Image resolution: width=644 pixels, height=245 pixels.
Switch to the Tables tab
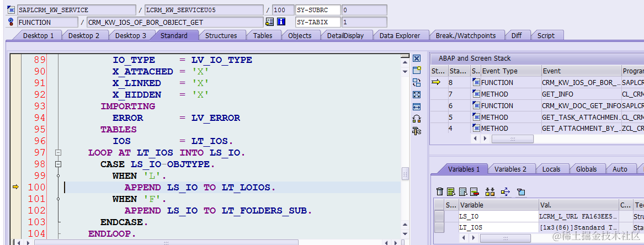point(263,36)
